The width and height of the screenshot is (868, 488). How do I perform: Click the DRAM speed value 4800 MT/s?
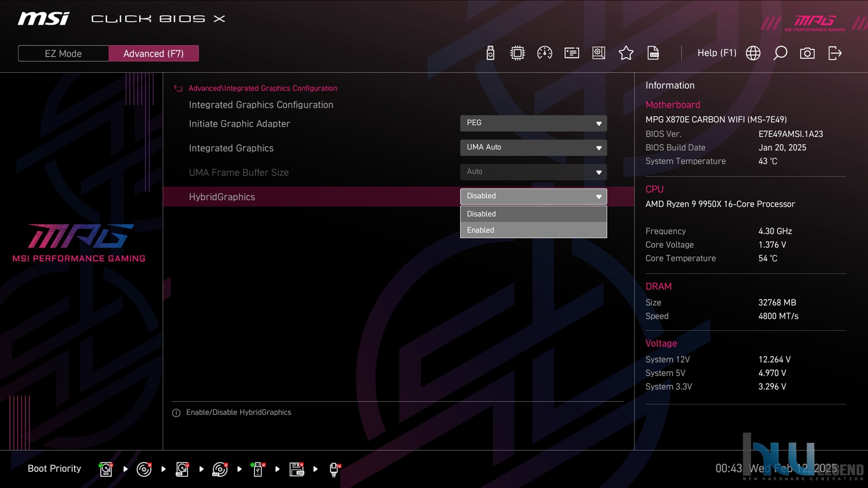pyautogui.click(x=778, y=316)
